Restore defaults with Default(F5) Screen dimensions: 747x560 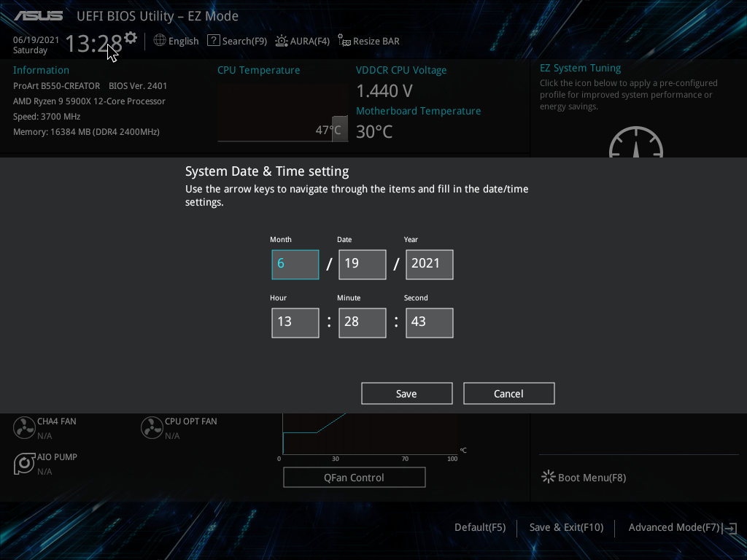click(479, 526)
